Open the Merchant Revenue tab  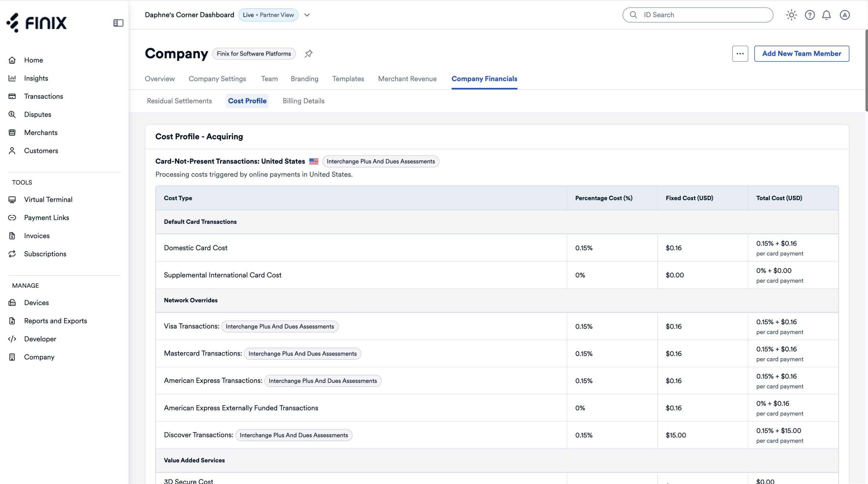pos(407,78)
